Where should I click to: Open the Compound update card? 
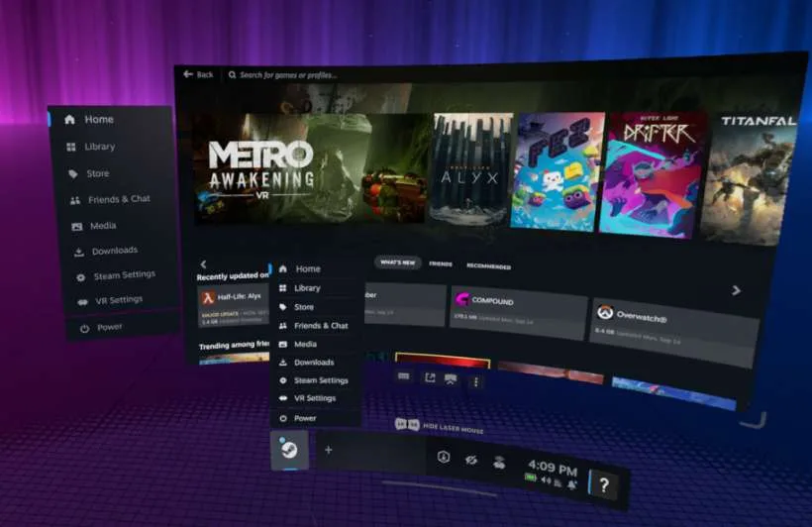click(519, 313)
